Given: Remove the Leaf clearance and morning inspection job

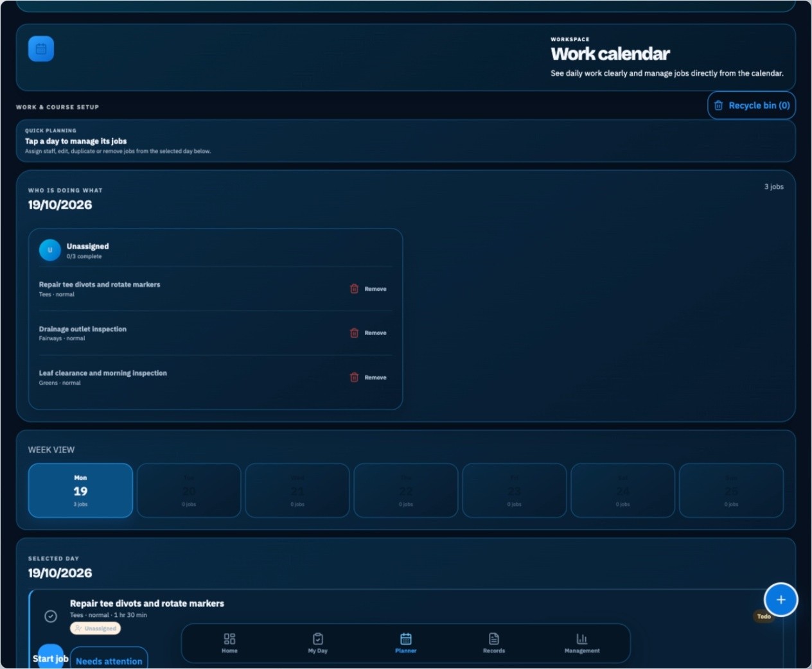Looking at the screenshot, I should [368, 378].
